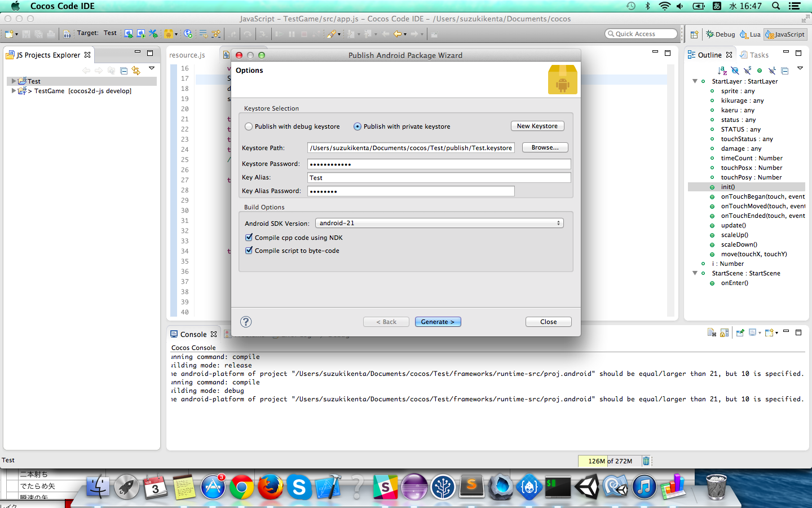Open Unity from the dock
This screenshot has width=812, height=508.
(x=587, y=487)
